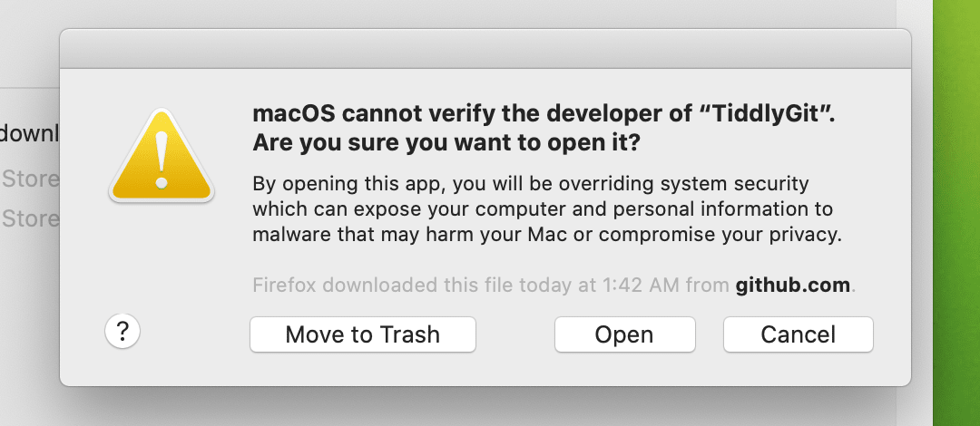Screen dimensions: 980x426
Task: Open help with the question mark button
Action: (x=122, y=333)
